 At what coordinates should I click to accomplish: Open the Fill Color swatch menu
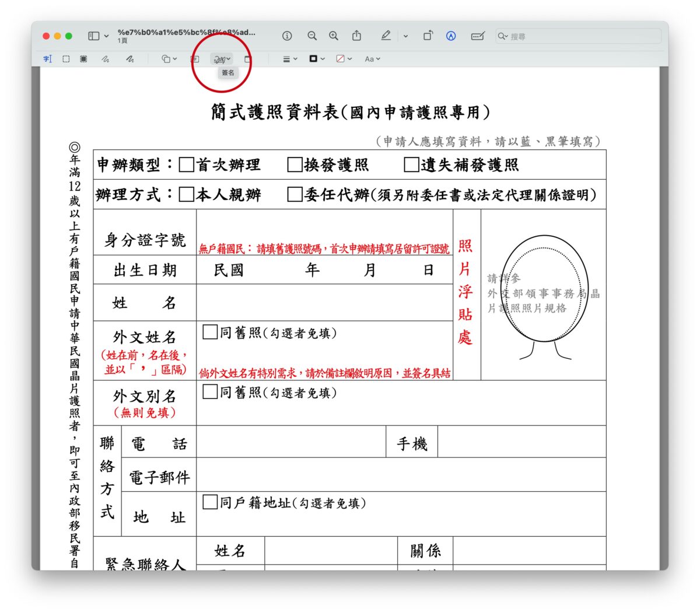coord(344,59)
